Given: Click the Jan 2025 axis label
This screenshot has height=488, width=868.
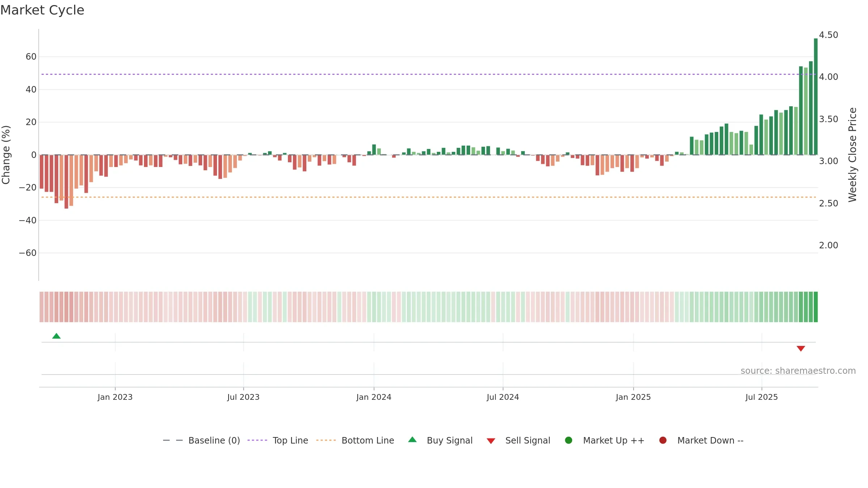Looking at the screenshot, I should (633, 397).
